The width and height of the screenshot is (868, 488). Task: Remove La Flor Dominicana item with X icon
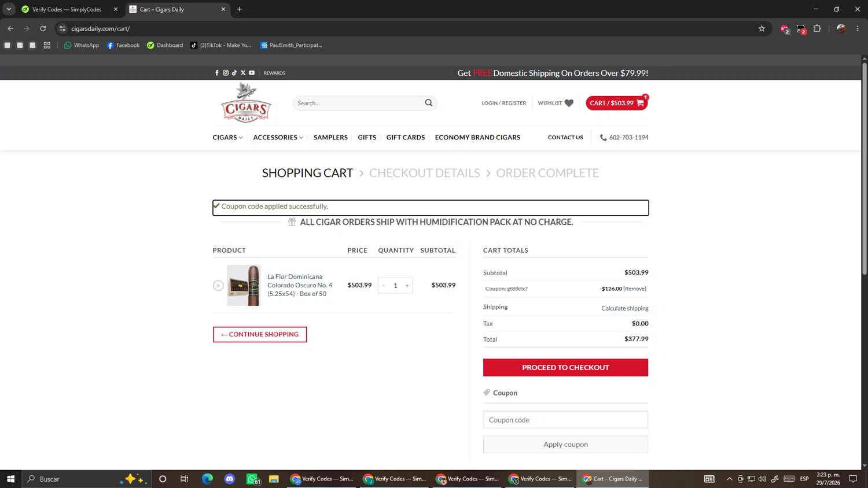[218, 285]
